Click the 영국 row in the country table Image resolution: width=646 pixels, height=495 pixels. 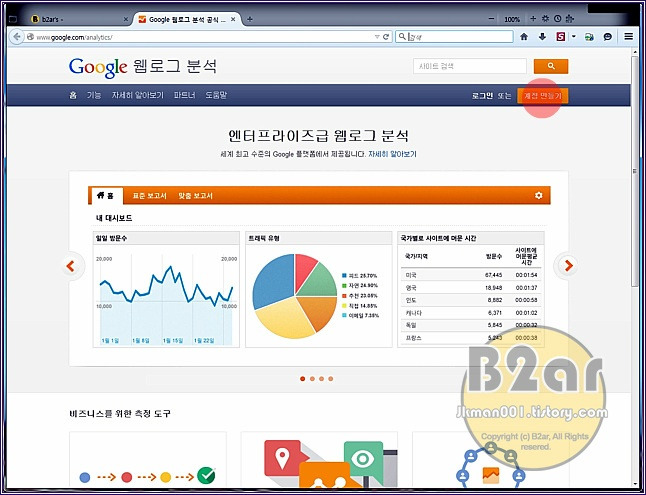(470, 288)
